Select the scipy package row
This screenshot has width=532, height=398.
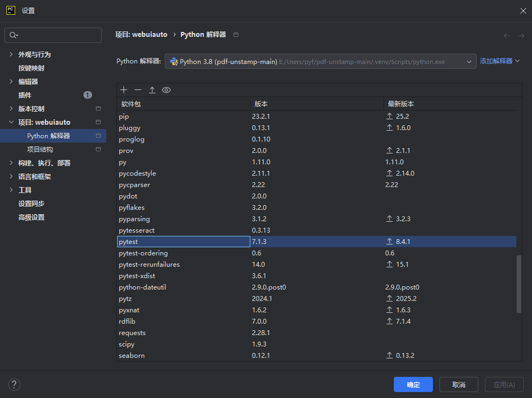[x=317, y=344]
